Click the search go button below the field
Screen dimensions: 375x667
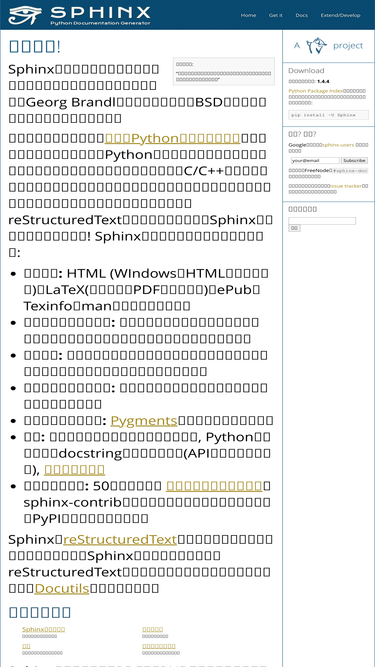coord(294,228)
